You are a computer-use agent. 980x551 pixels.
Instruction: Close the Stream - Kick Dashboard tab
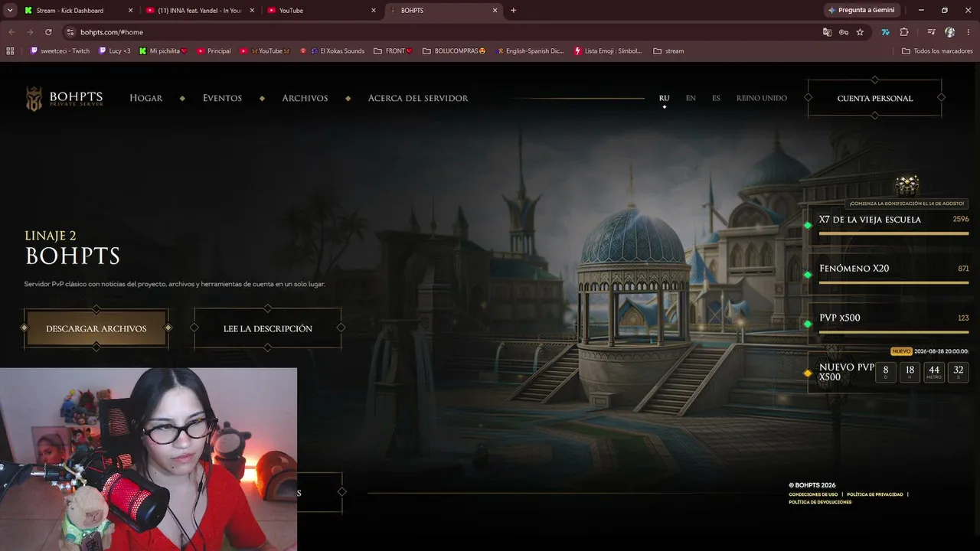click(130, 11)
